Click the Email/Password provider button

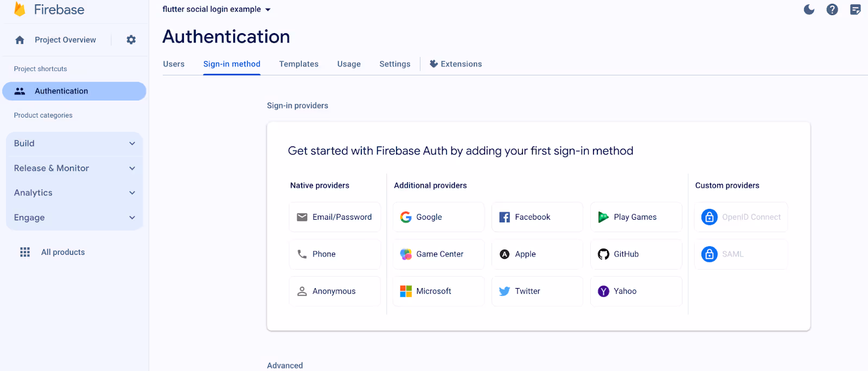(335, 217)
